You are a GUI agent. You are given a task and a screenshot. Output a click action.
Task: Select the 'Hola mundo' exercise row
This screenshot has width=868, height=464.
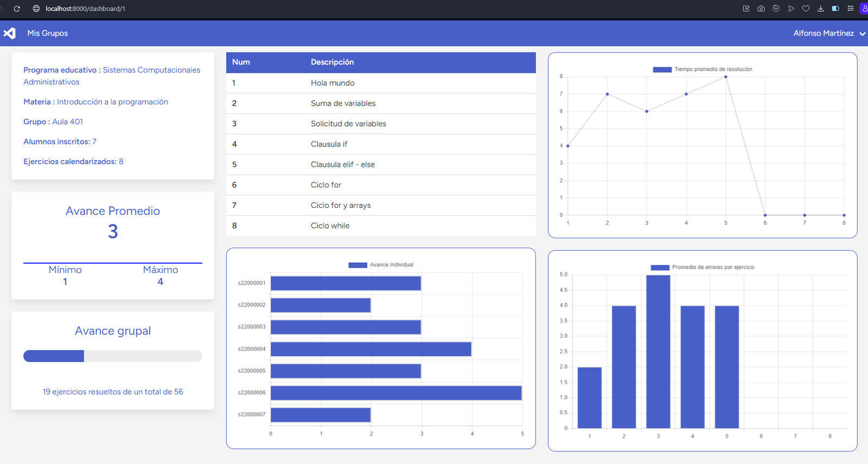[x=381, y=83]
